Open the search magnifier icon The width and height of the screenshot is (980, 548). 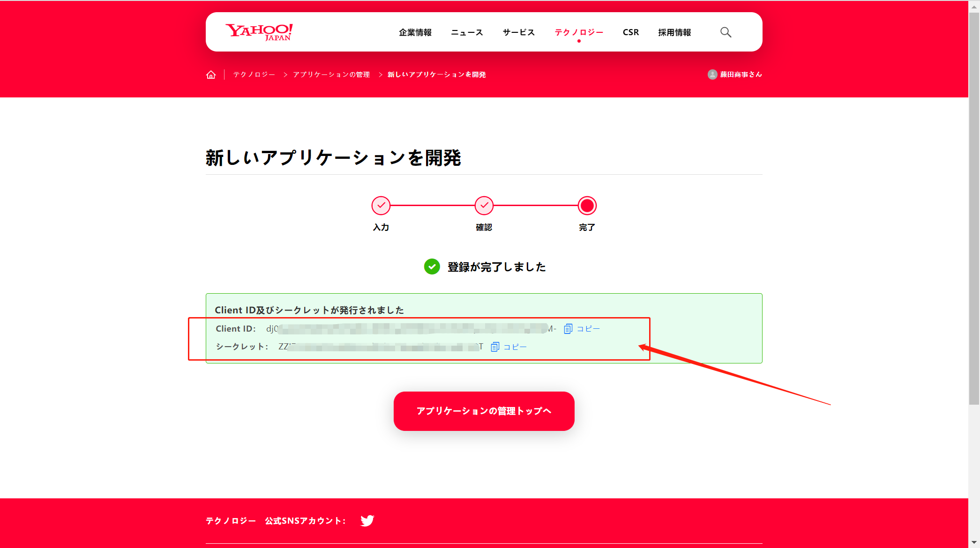726,32
